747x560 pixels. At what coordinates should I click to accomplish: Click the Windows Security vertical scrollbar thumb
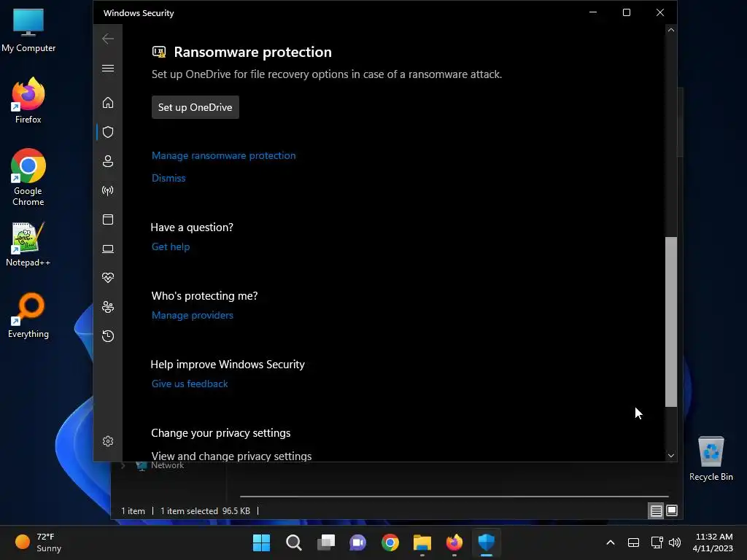671,322
